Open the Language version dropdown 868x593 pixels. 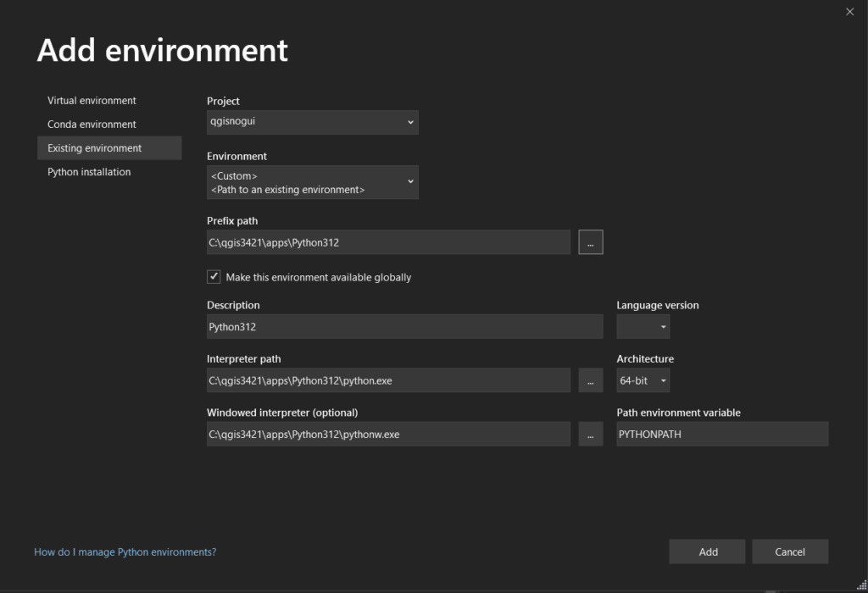(x=643, y=326)
